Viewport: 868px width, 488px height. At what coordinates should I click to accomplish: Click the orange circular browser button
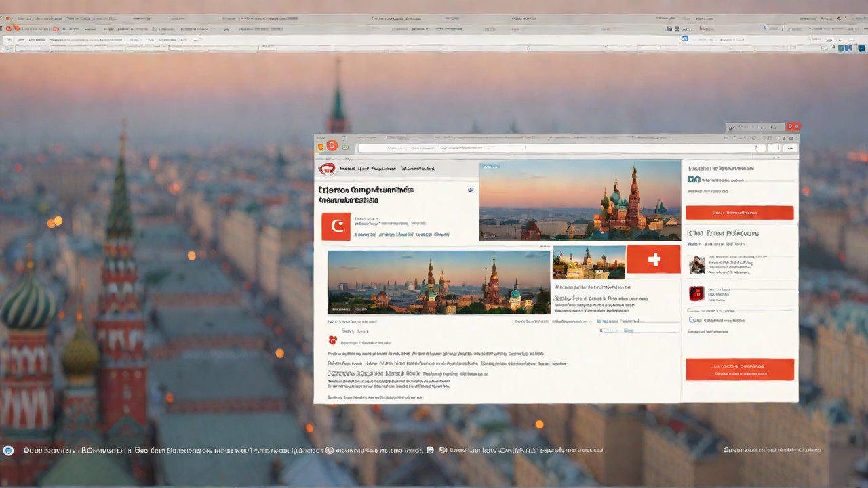[x=332, y=146]
